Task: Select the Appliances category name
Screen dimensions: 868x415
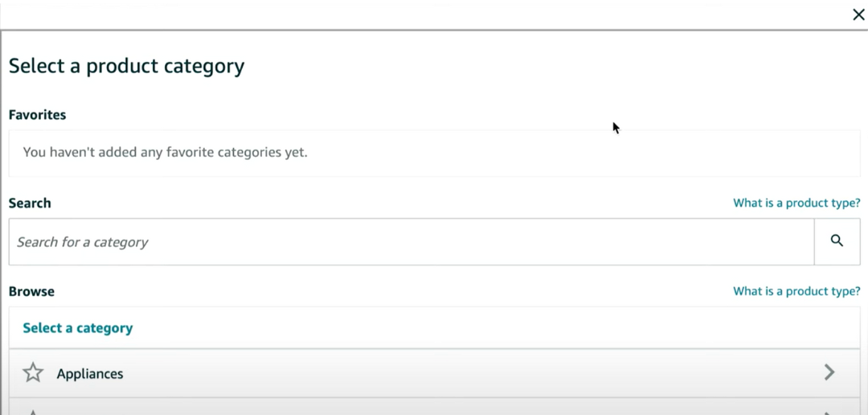Action: 90,373
